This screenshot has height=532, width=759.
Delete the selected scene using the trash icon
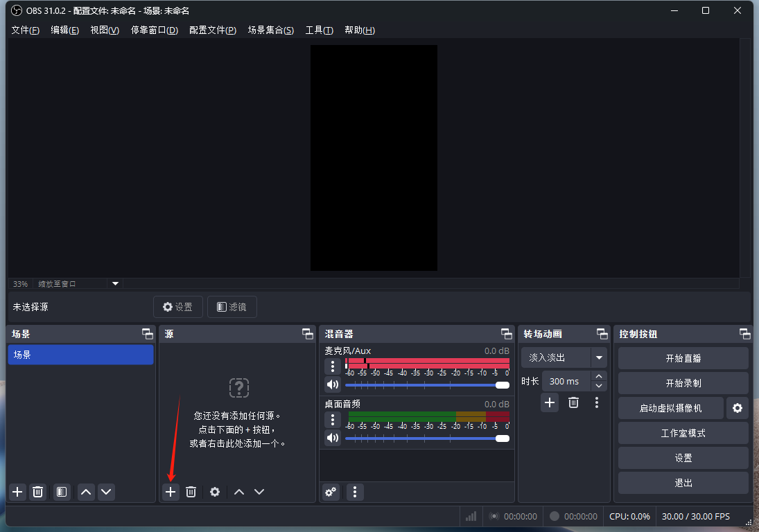pos(38,492)
